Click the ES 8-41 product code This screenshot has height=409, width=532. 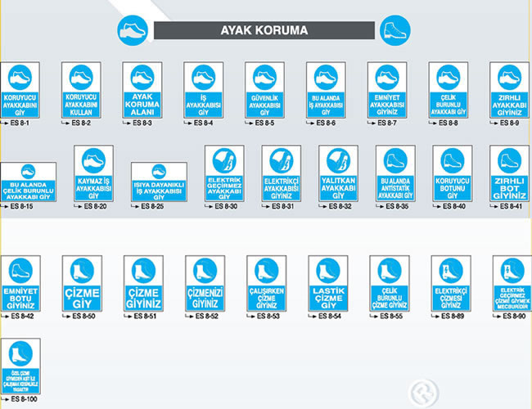click(x=512, y=206)
